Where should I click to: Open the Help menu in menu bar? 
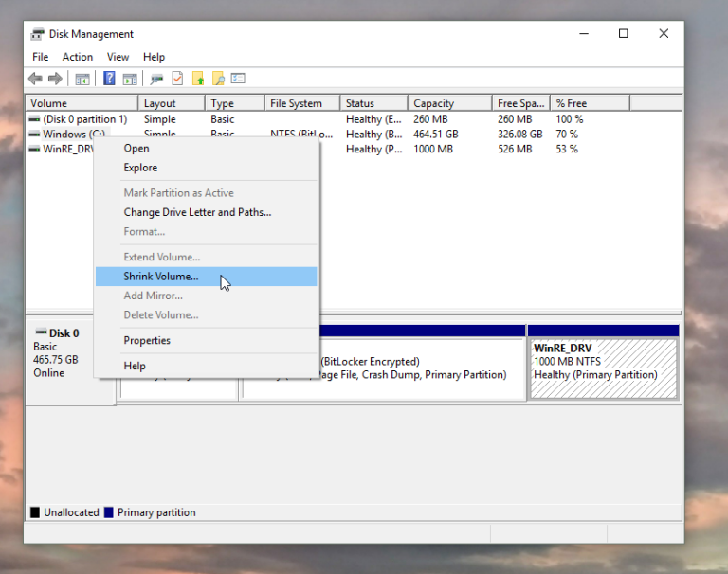(x=154, y=57)
